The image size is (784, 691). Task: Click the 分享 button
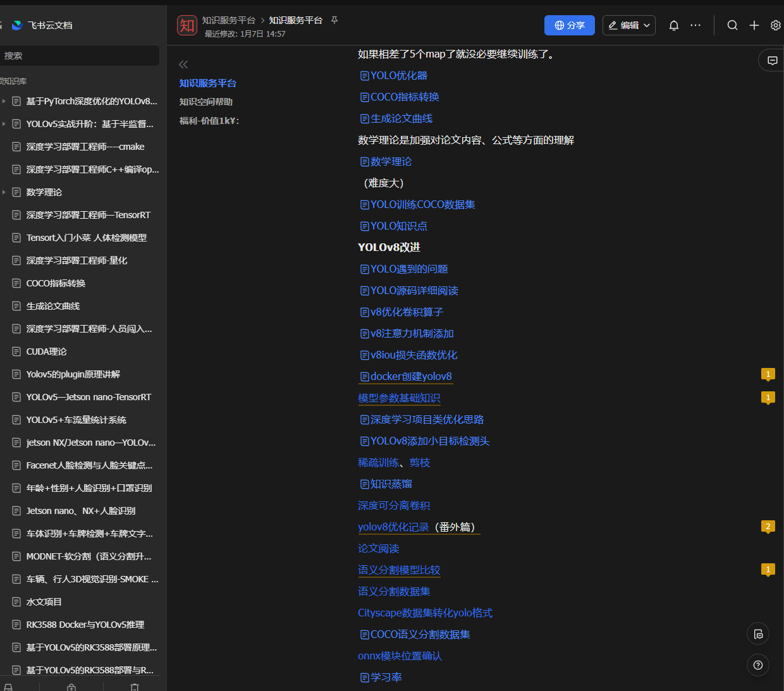pyautogui.click(x=569, y=25)
